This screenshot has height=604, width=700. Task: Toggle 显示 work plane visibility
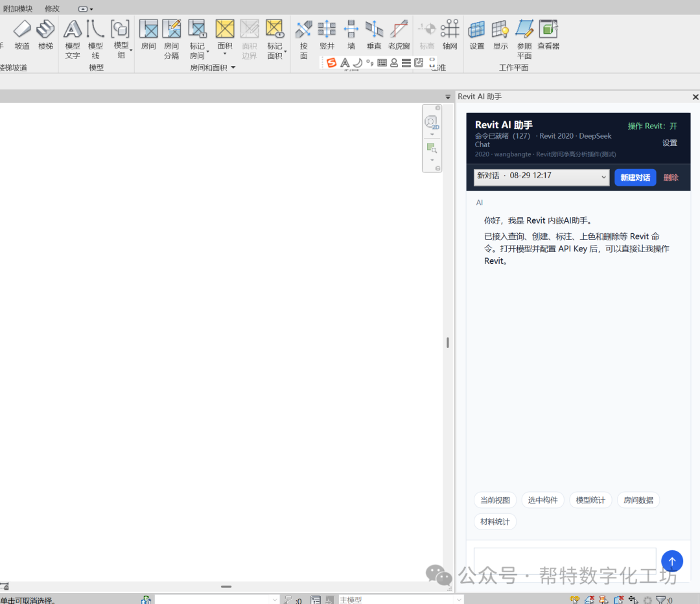pyautogui.click(x=500, y=35)
